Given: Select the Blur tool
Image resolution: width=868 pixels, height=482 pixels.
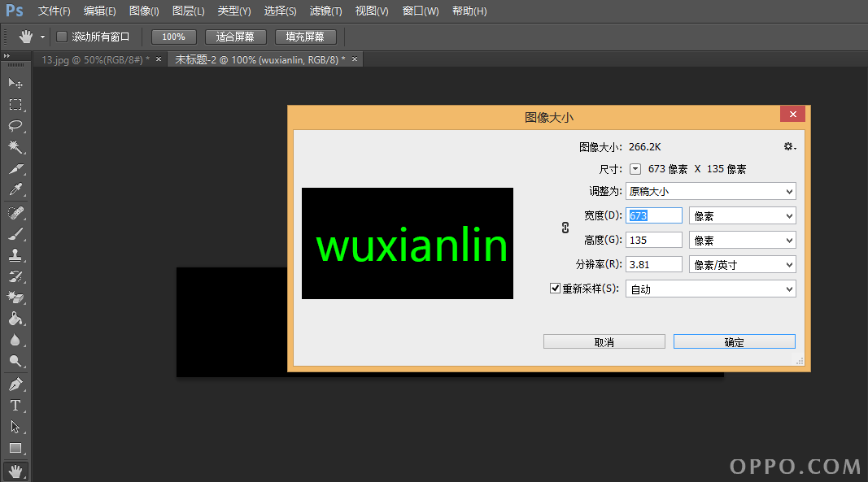Looking at the screenshot, I should pyautogui.click(x=15, y=341).
